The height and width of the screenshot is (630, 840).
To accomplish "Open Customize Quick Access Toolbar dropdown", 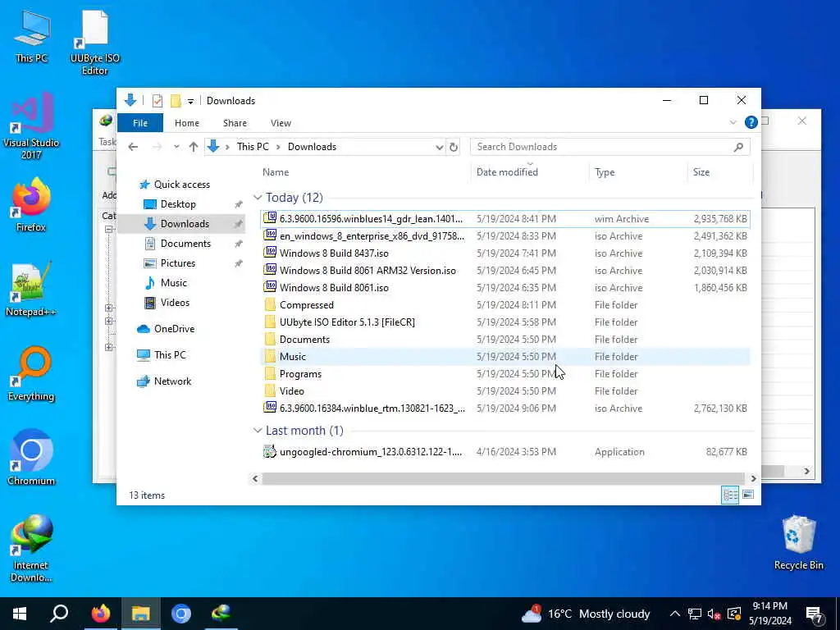I will point(190,101).
